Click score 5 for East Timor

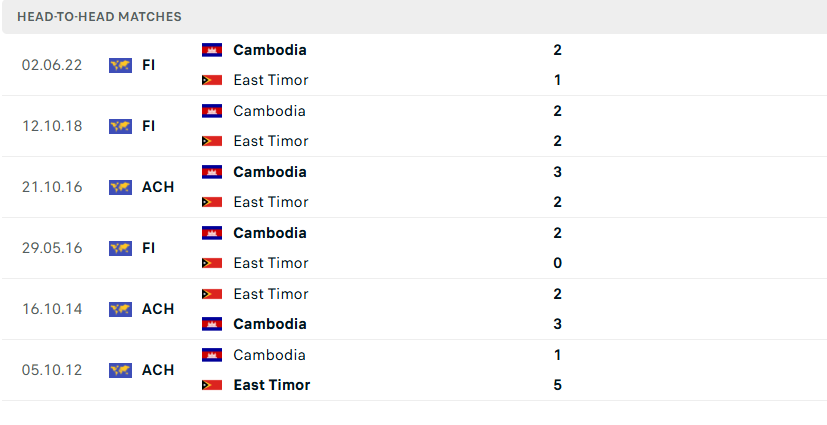click(x=557, y=385)
